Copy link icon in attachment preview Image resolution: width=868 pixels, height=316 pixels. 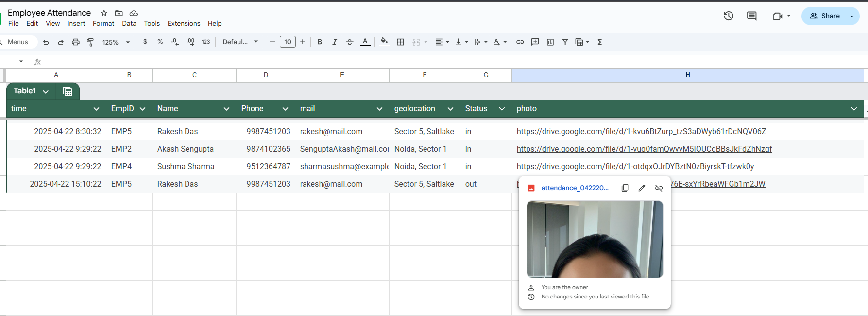[x=625, y=188]
